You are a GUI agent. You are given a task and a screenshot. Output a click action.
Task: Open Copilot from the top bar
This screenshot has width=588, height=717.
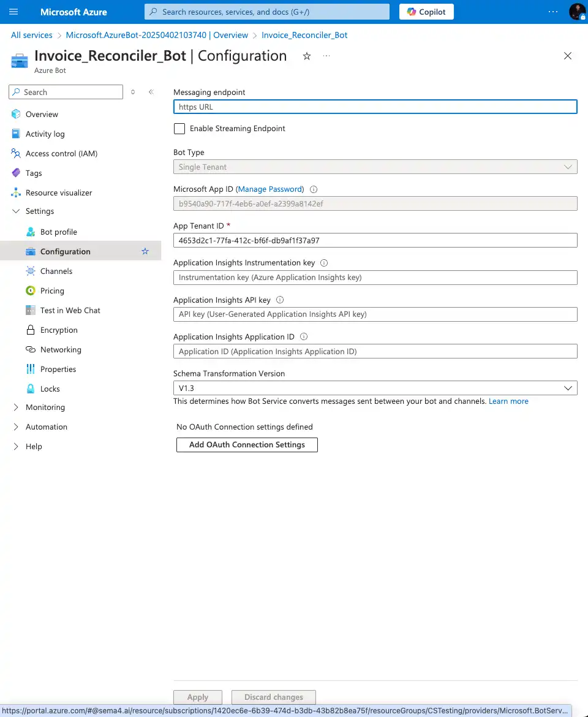426,12
